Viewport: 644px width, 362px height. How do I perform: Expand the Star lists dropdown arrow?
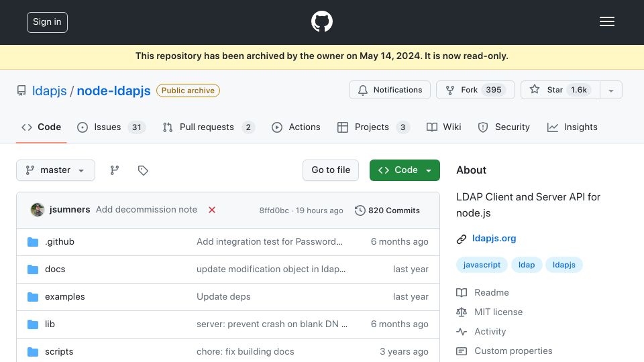(611, 90)
